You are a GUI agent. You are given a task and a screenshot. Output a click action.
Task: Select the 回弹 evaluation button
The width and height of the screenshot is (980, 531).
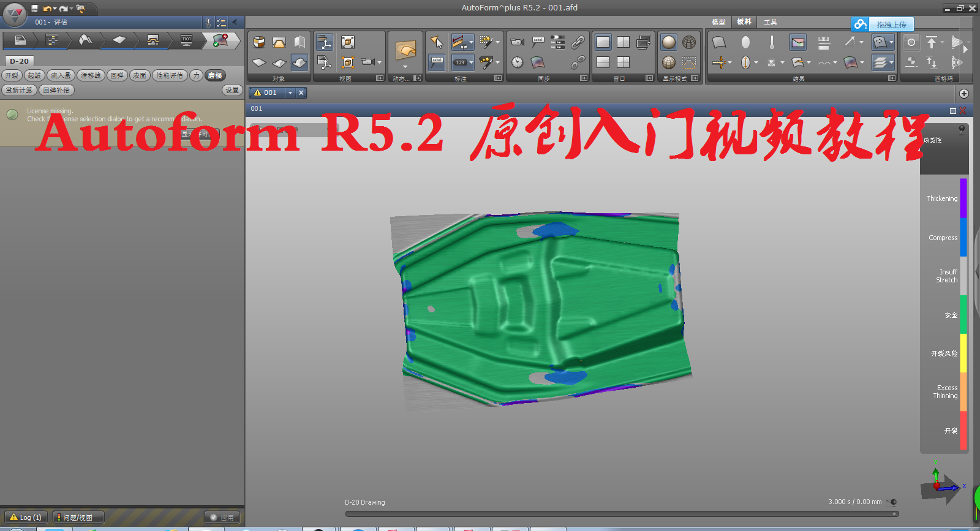click(117, 75)
